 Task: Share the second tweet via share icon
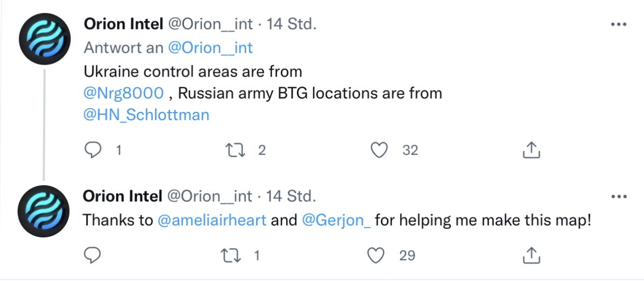point(531,255)
